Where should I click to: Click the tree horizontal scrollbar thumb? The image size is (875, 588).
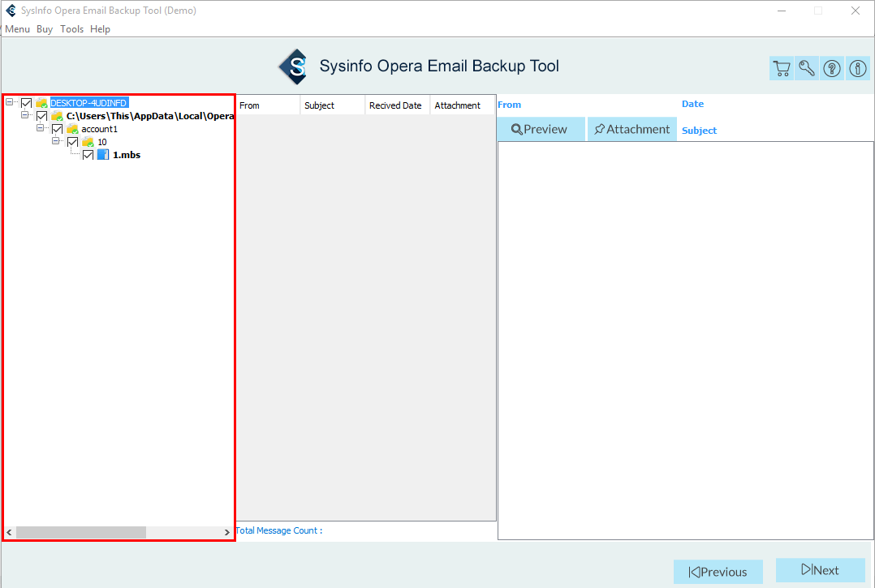(x=81, y=532)
